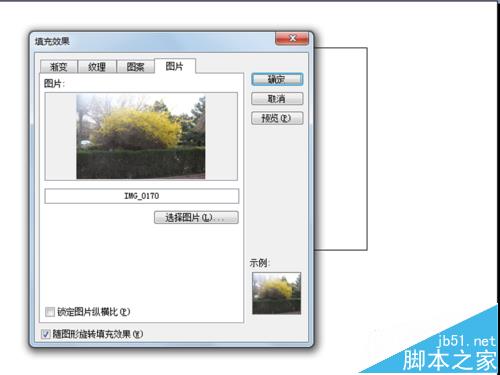
Task: Confirm with the 确定 button
Action: coord(277,79)
